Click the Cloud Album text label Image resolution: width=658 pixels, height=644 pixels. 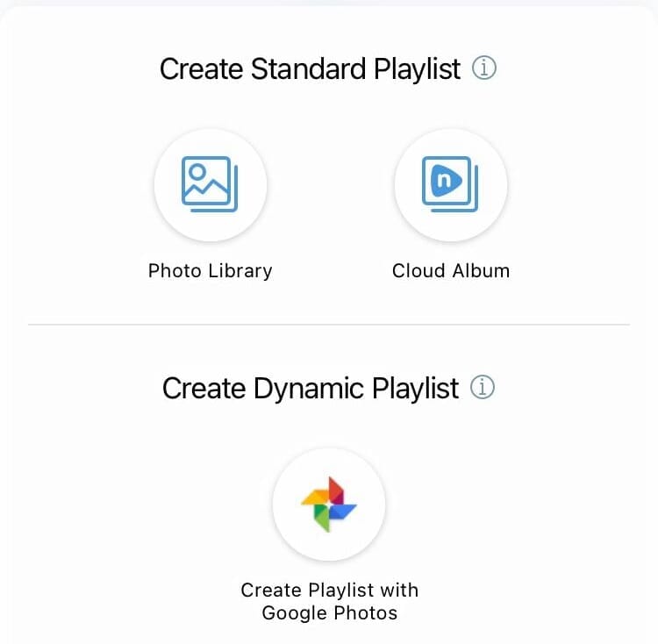coord(451,270)
